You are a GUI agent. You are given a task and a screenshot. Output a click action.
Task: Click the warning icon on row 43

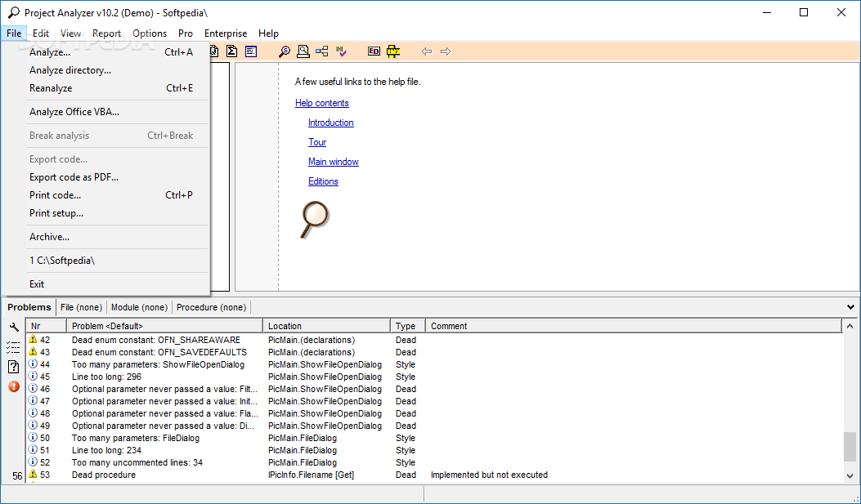point(33,351)
